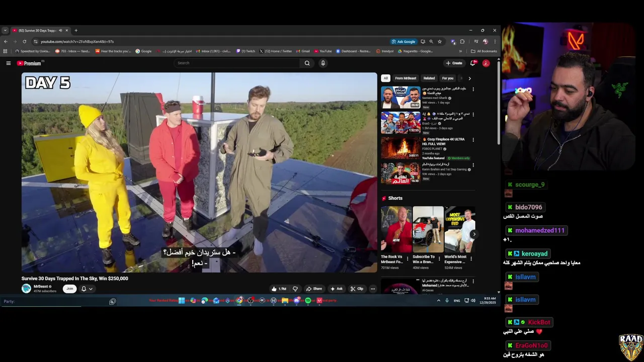Viewport: 644px width, 362px height.
Task: Click Ask Google in address bar
Action: point(404,42)
